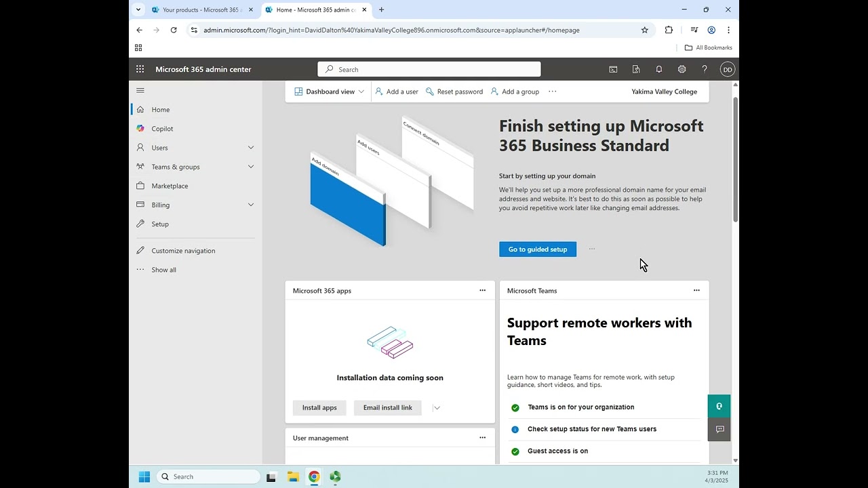Open Cloud Shell icon in header

pos(613,69)
